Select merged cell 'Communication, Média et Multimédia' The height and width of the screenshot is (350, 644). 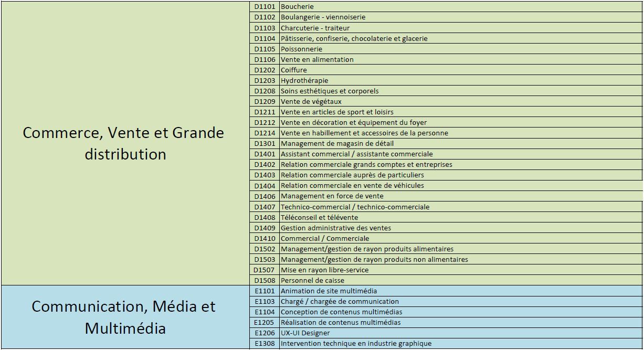[x=125, y=317]
